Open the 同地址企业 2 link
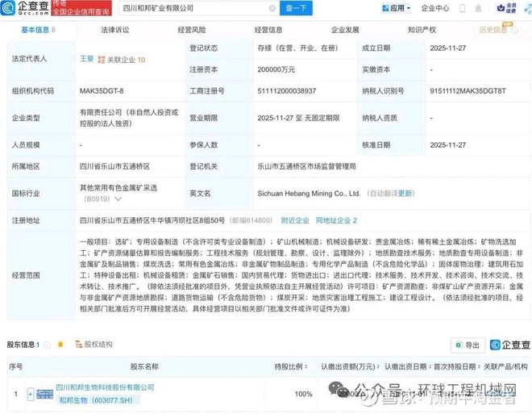Screen dimensions: 532x414 click(336, 220)
